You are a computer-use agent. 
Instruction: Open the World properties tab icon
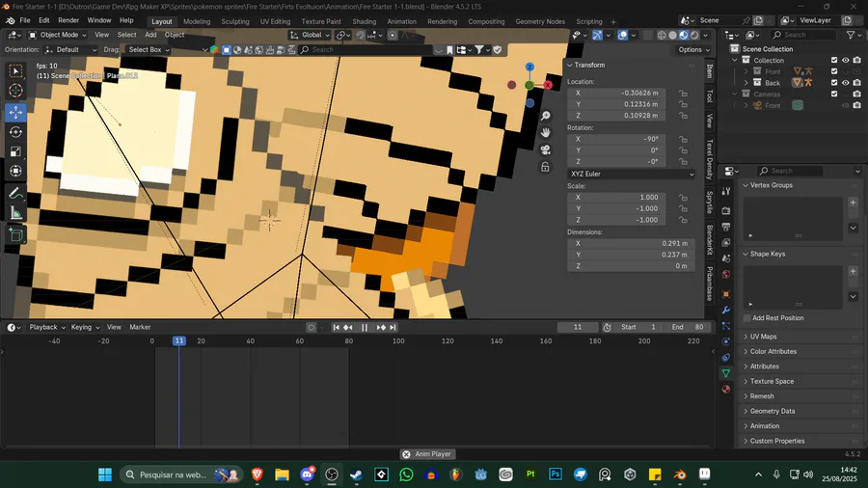coord(726,274)
